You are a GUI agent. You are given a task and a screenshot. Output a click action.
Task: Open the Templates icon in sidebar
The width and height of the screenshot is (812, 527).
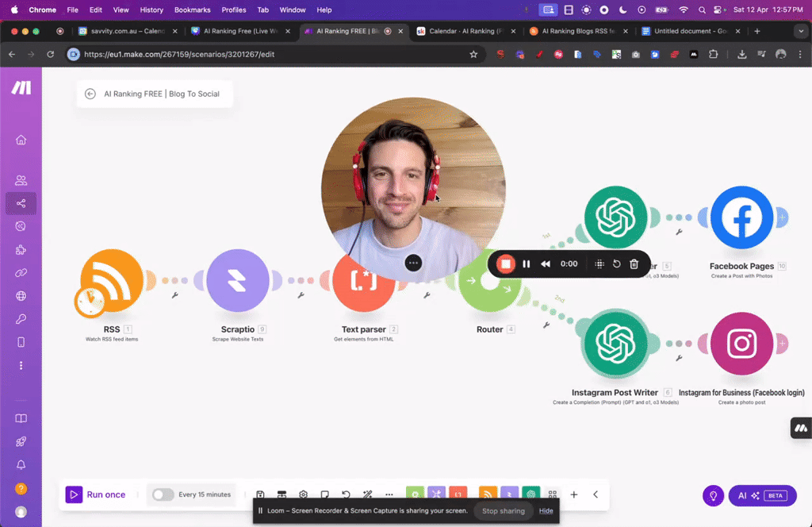point(21,226)
